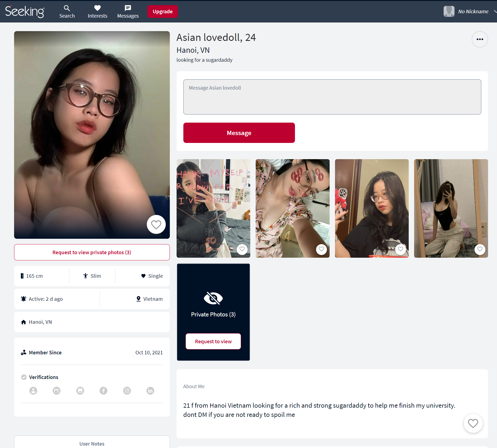Click inside the Message Asian lovedoll field
This screenshot has width=497, height=448.
tap(332, 97)
